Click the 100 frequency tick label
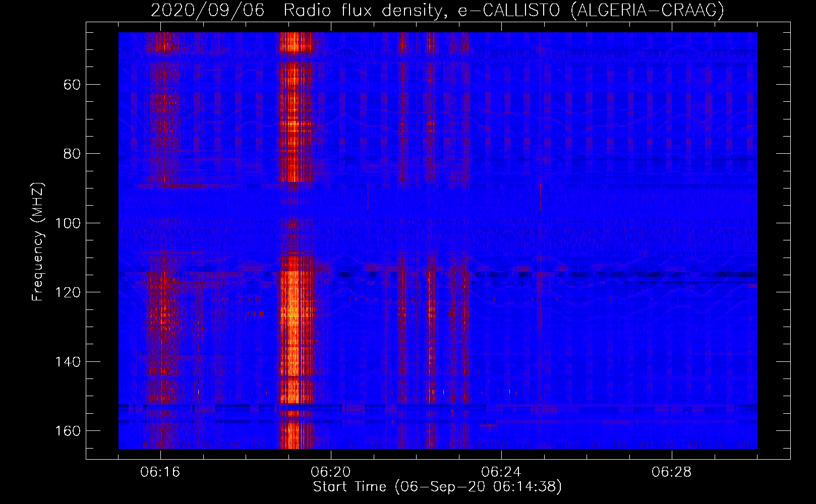This screenshot has width=816, height=504. tap(68, 223)
